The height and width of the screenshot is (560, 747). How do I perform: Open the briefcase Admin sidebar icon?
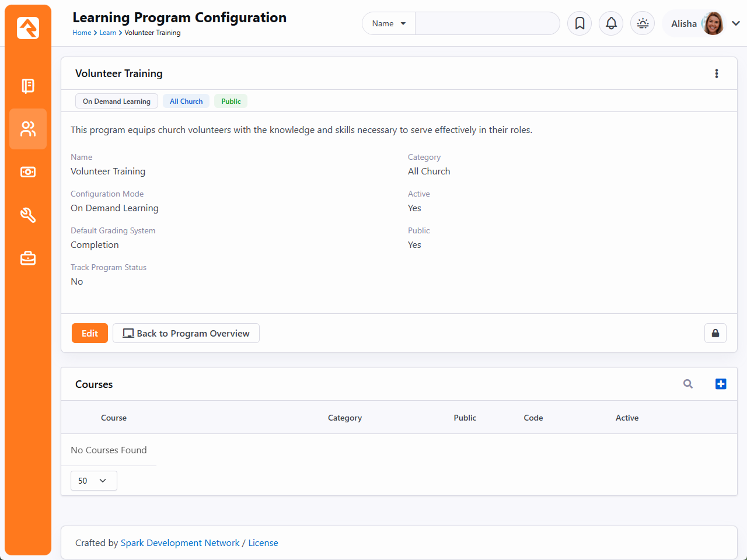click(28, 258)
